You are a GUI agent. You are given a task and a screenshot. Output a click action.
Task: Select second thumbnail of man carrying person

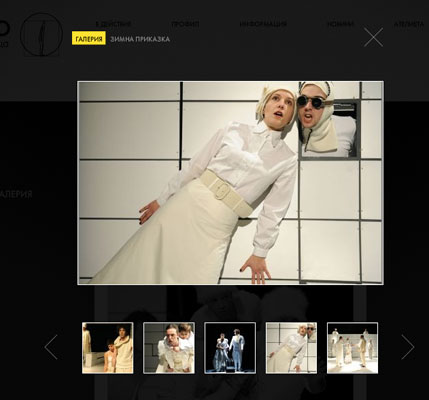pyautogui.click(x=169, y=348)
